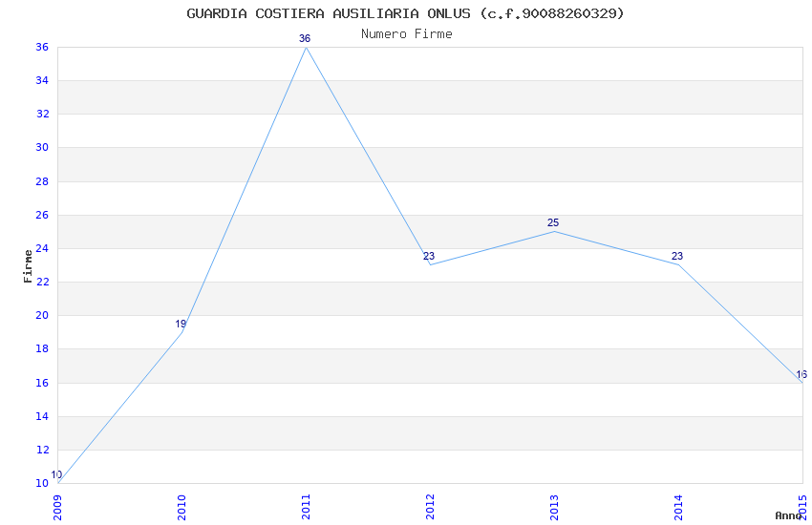Viewport: 812px width, 525px height.
Task: Click the subtitle Numero Firme
Action: (x=407, y=34)
